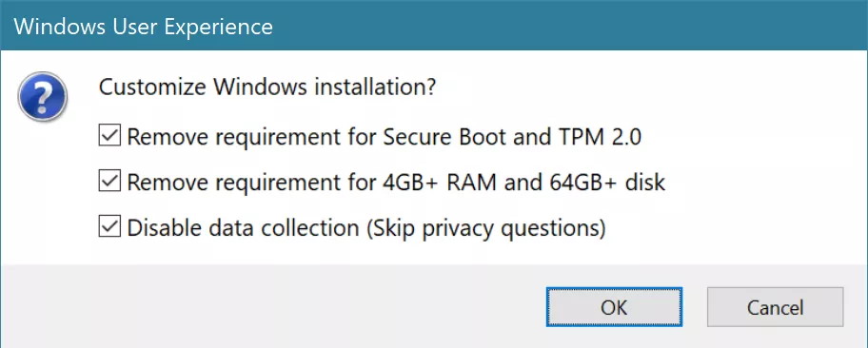Screen dimensions: 868x348
Task: Select the checkmark beside the data collection option
Action: tap(109, 227)
